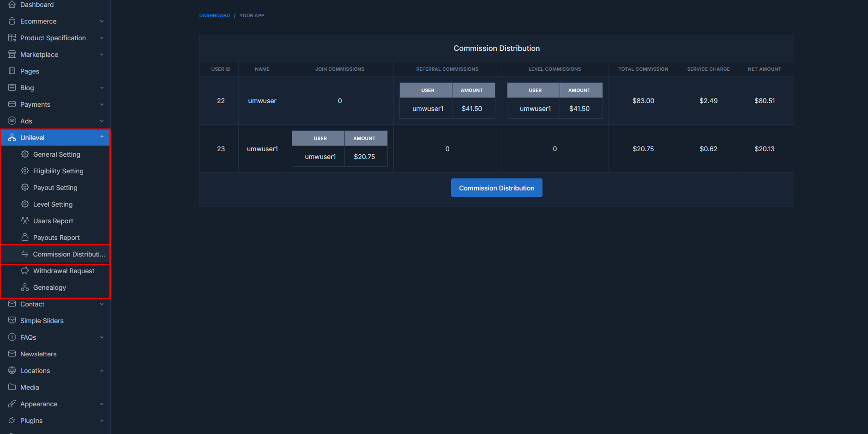868x434 pixels.
Task: Expand the Appearance menu chevron
Action: [x=102, y=403]
